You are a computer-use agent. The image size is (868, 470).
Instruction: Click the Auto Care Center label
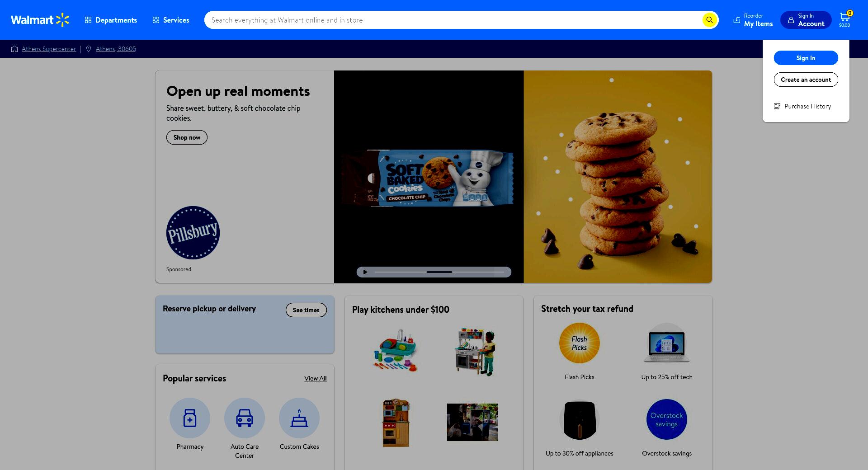coord(245,451)
